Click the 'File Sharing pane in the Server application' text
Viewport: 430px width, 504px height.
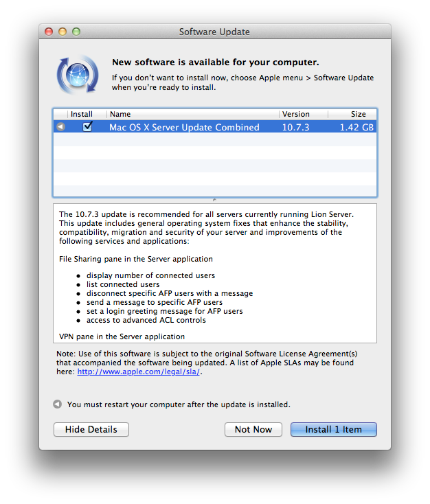[136, 259]
